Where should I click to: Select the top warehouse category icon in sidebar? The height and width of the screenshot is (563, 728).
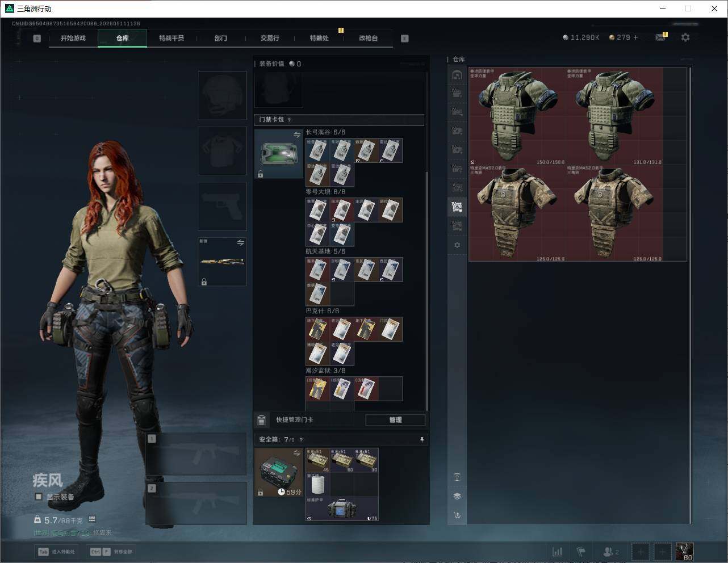click(x=457, y=75)
